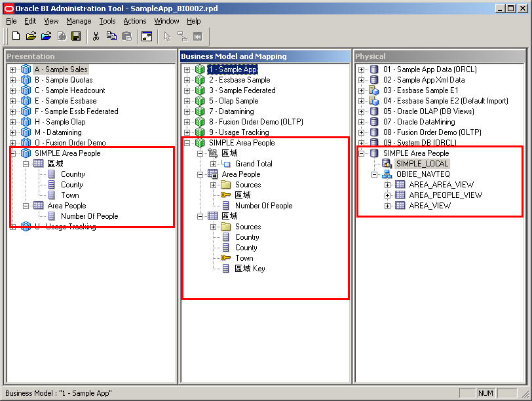Screen dimensions: 532x401
Task: Click the Open online toolbar icon
Action: pyautogui.click(x=46, y=36)
